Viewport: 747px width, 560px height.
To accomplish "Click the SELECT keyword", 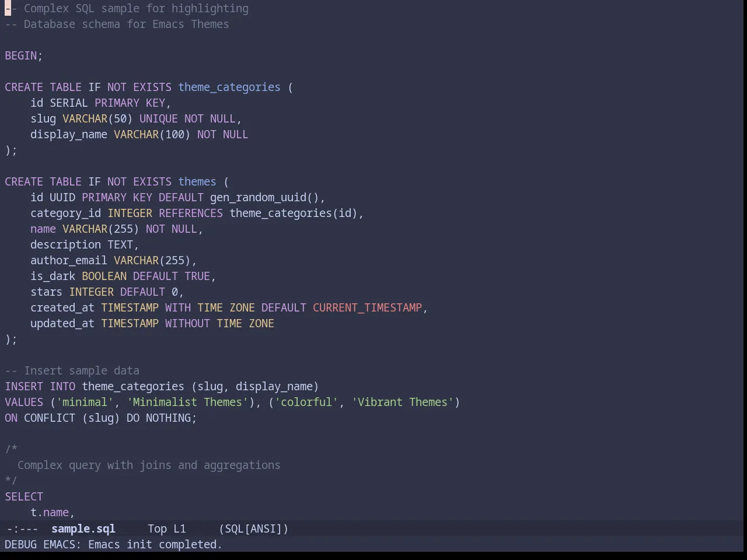I will click(24, 496).
